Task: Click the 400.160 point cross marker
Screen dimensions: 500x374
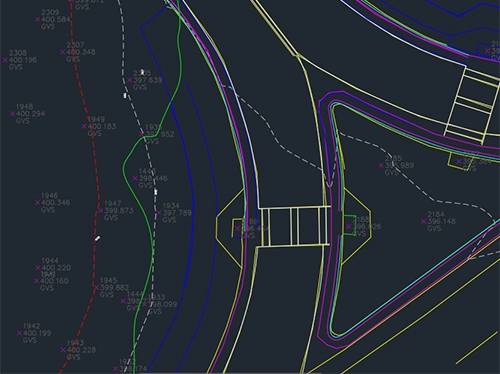Action: tap(37, 281)
